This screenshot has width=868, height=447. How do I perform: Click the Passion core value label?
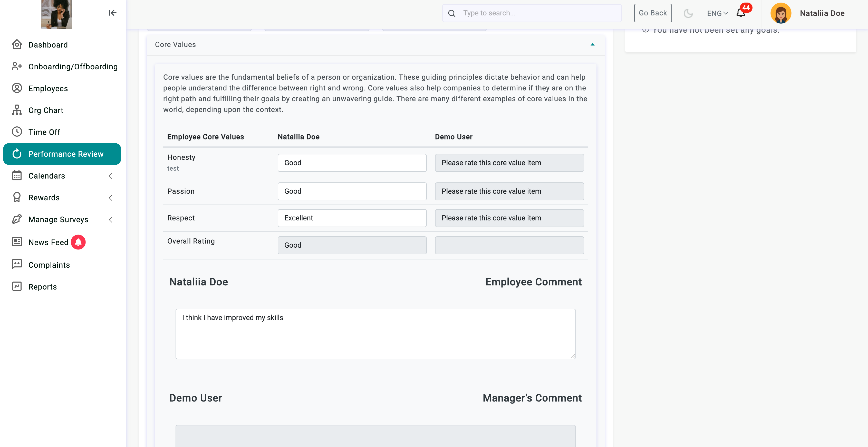(181, 191)
